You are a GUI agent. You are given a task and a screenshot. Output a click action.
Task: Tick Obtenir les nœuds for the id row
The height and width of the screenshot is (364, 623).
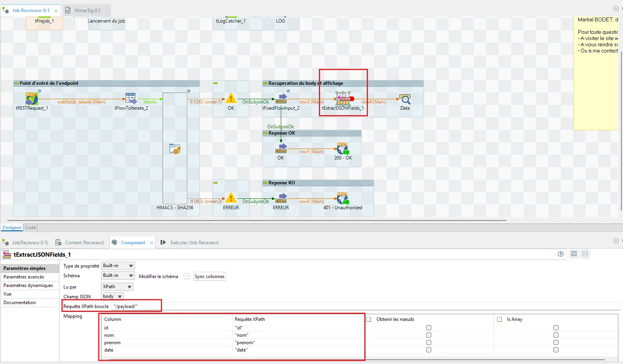tap(429, 328)
